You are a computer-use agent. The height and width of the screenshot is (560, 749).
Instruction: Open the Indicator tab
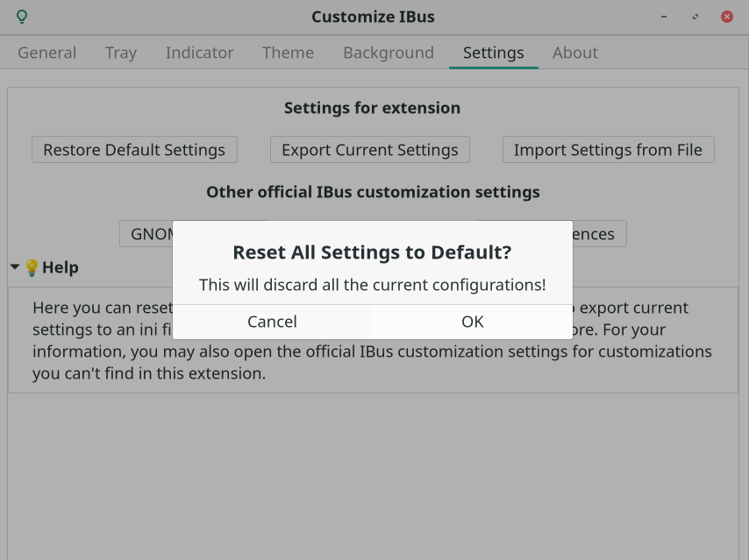click(200, 53)
